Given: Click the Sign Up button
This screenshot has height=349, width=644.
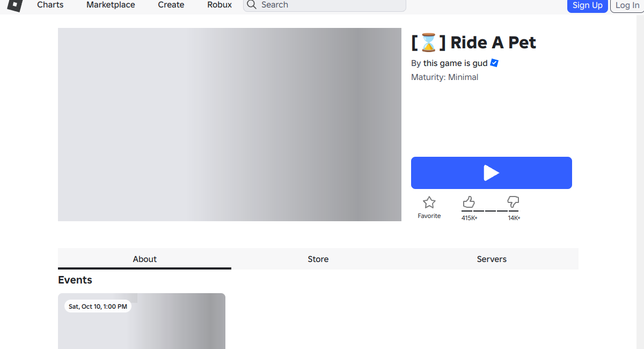Looking at the screenshot, I should (x=588, y=5).
